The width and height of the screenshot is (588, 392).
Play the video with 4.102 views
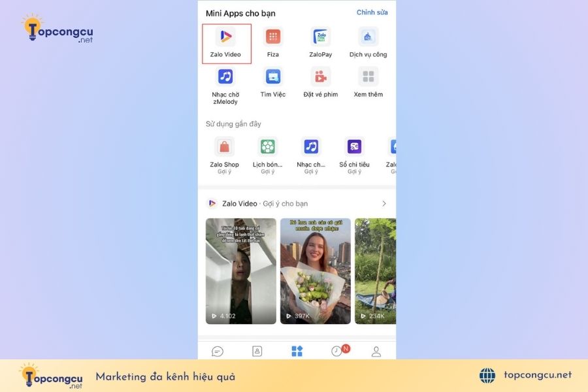pos(240,271)
